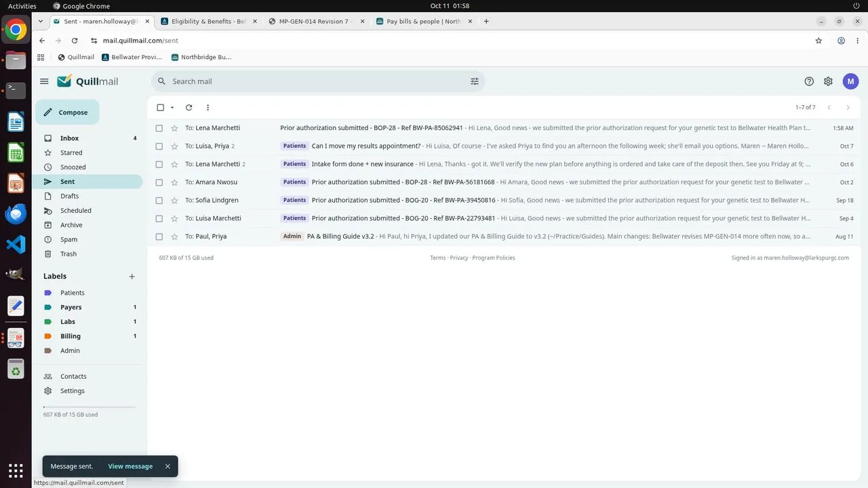Check the PA & Billing Guide email row
The height and width of the screenshot is (488, 868).
click(x=159, y=237)
